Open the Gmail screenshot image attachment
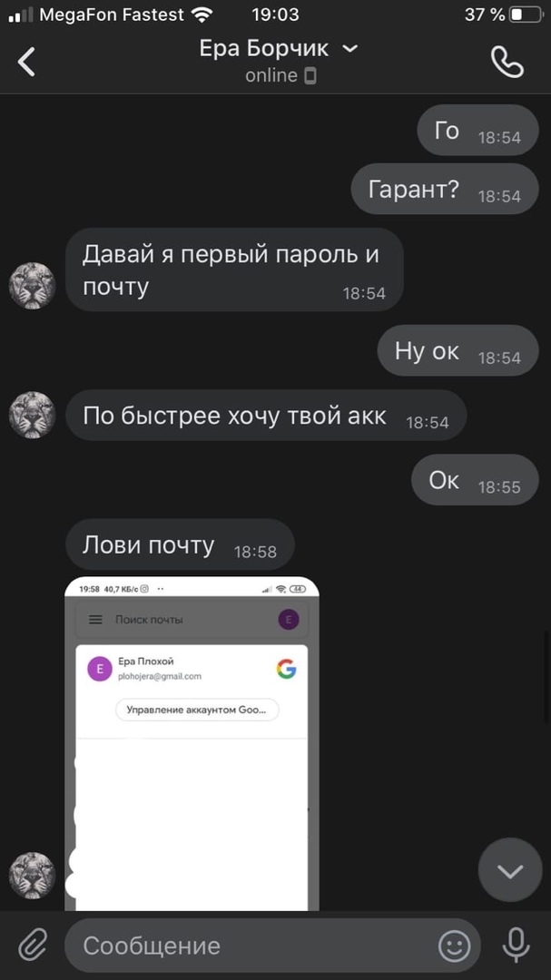This screenshot has width=551, height=980. pos(192,743)
